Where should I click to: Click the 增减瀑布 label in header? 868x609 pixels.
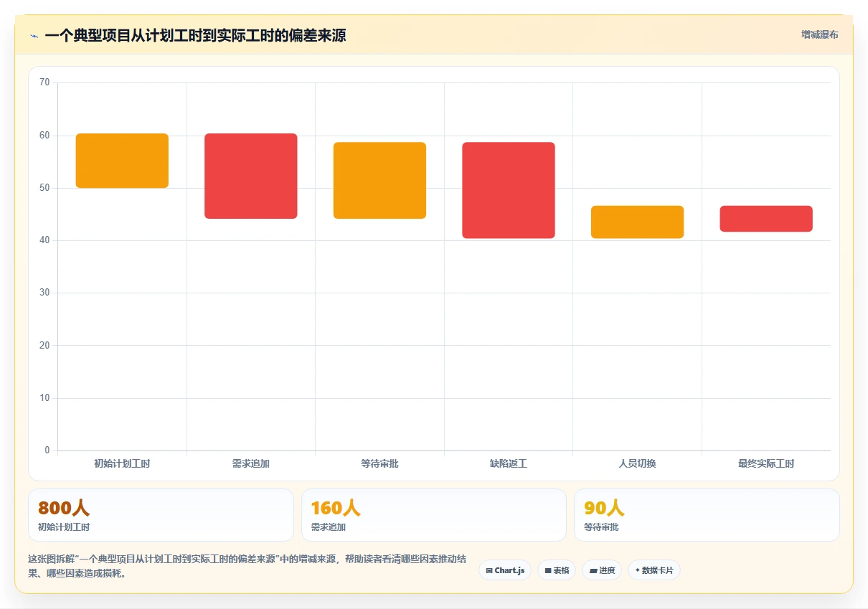click(x=819, y=34)
